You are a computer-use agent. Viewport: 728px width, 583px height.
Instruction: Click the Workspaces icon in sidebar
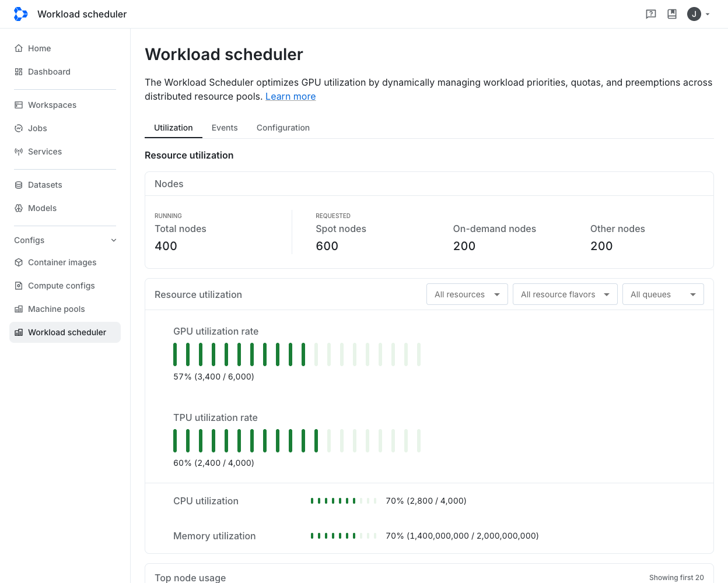click(x=19, y=105)
